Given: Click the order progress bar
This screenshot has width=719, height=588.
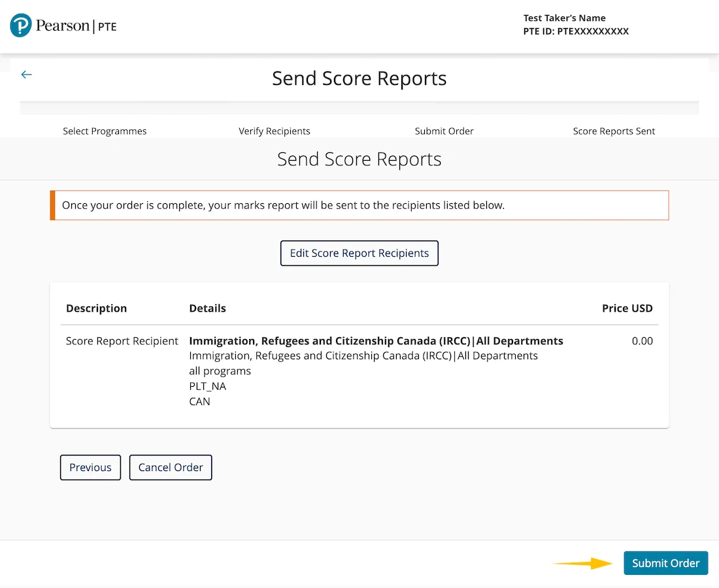Looking at the screenshot, I should [x=359, y=108].
